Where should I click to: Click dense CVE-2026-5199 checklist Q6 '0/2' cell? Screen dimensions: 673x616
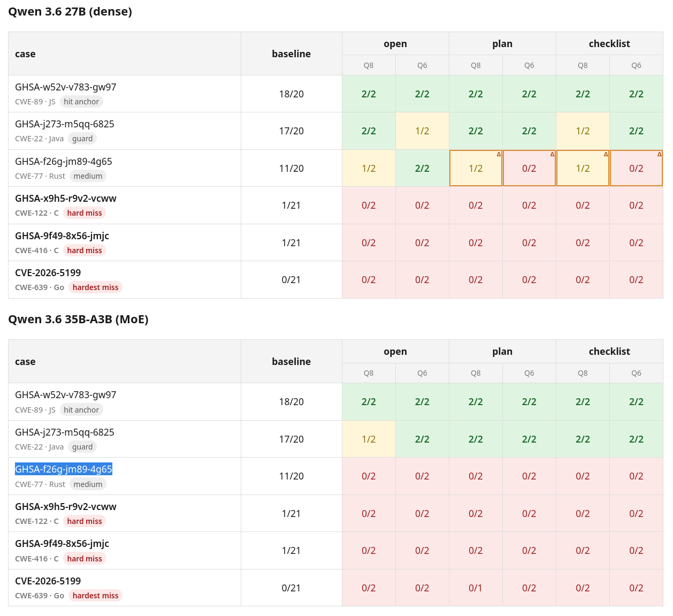(636, 280)
